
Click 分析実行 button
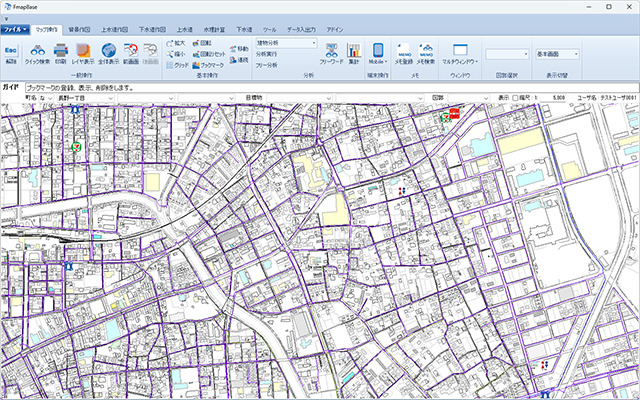click(267, 54)
